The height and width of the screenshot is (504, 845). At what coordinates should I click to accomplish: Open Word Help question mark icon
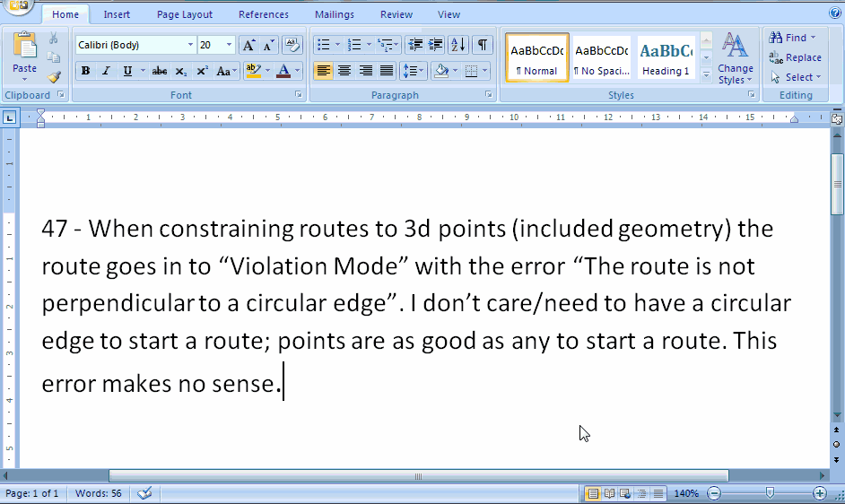835,13
